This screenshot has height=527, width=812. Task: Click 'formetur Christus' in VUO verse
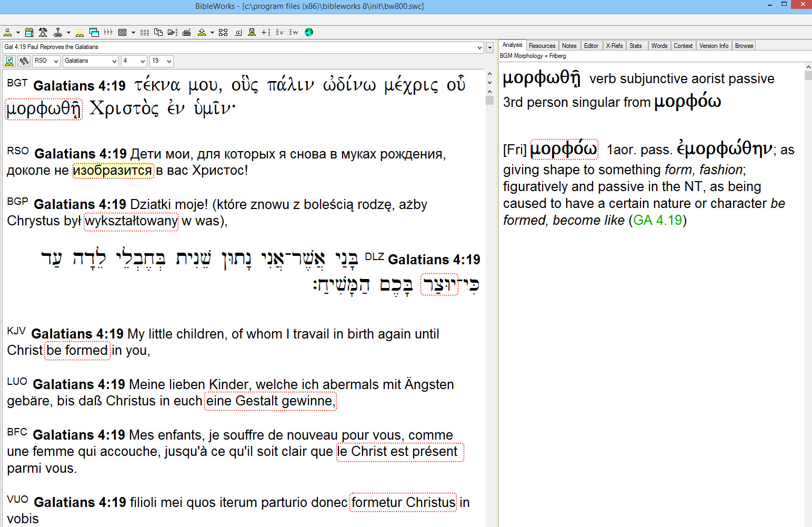[404, 503]
